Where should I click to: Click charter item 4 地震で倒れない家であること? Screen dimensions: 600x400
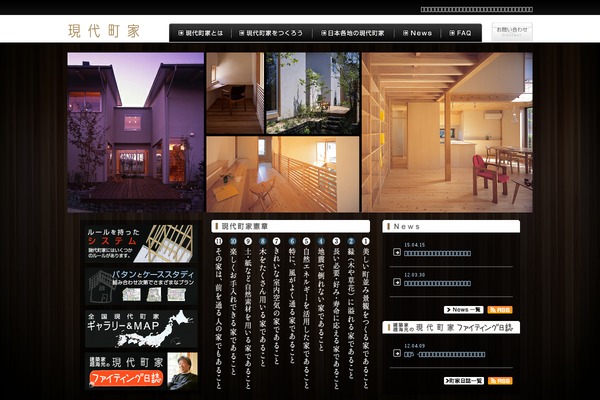321,295
